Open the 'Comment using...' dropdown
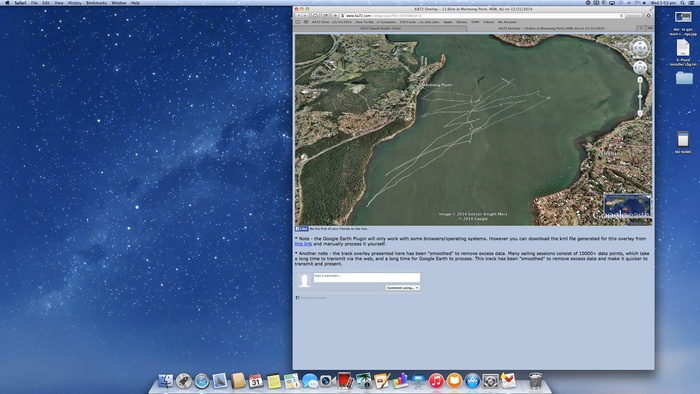This screenshot has width=700, height=394. 403,288
